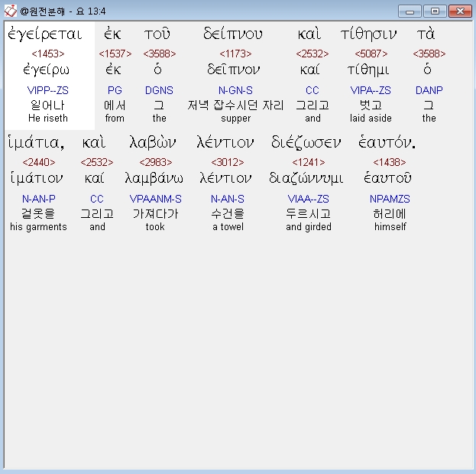Image resolution: width=476 pixels, height=474 pixels.
Task: Click English gloss a towel
Action: click(x=228, y=226)
